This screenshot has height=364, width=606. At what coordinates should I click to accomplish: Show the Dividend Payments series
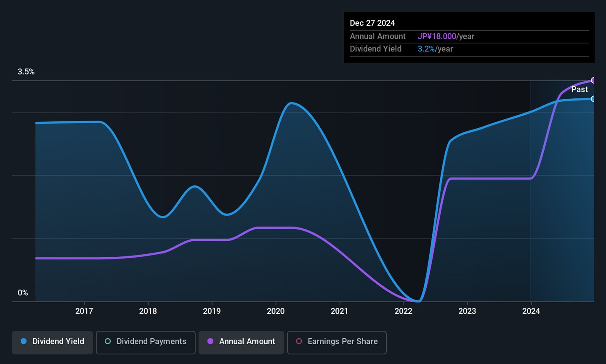(151, 341)
